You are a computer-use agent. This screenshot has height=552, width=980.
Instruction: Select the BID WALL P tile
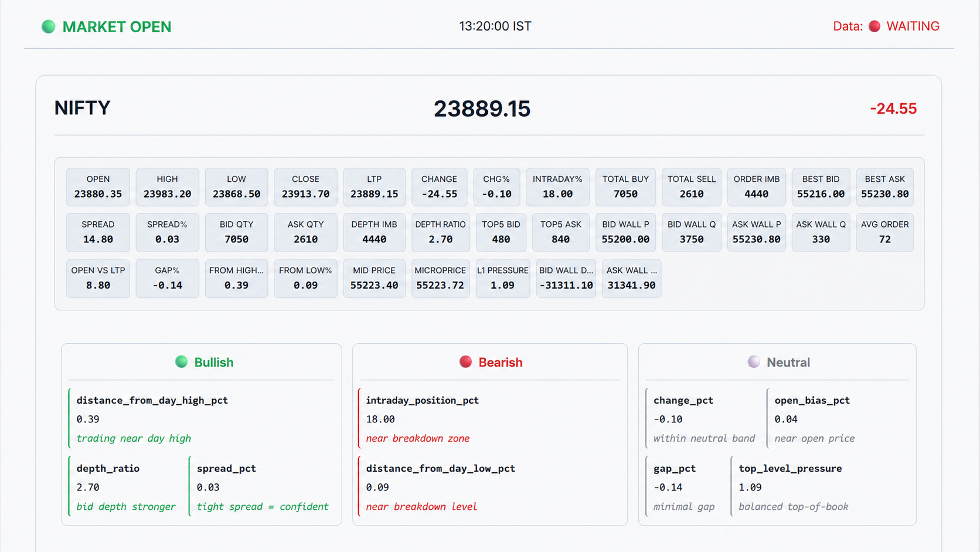[x=625, y=232]
